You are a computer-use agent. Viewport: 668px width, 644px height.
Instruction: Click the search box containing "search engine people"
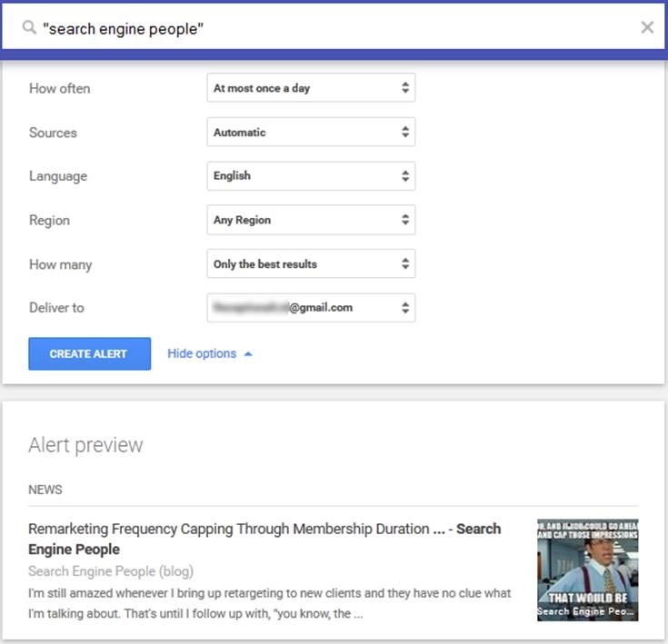pos(327,28)
